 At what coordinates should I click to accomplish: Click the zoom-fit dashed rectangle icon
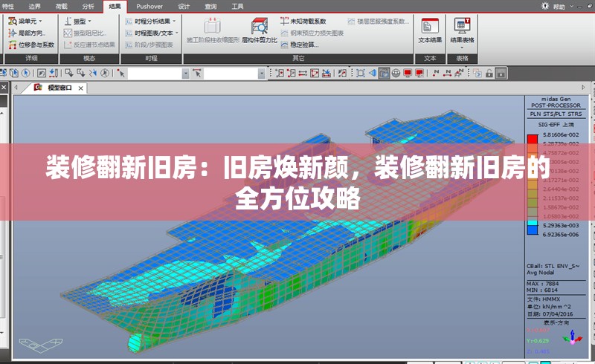pyautogui.click(x=361, y=73)
